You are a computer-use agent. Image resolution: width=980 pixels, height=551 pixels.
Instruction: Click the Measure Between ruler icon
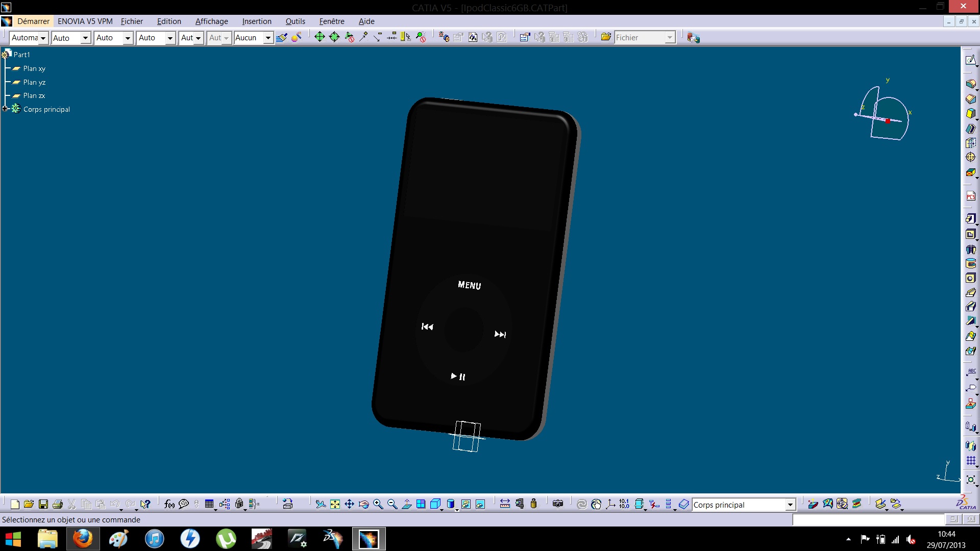click(505, 504)
